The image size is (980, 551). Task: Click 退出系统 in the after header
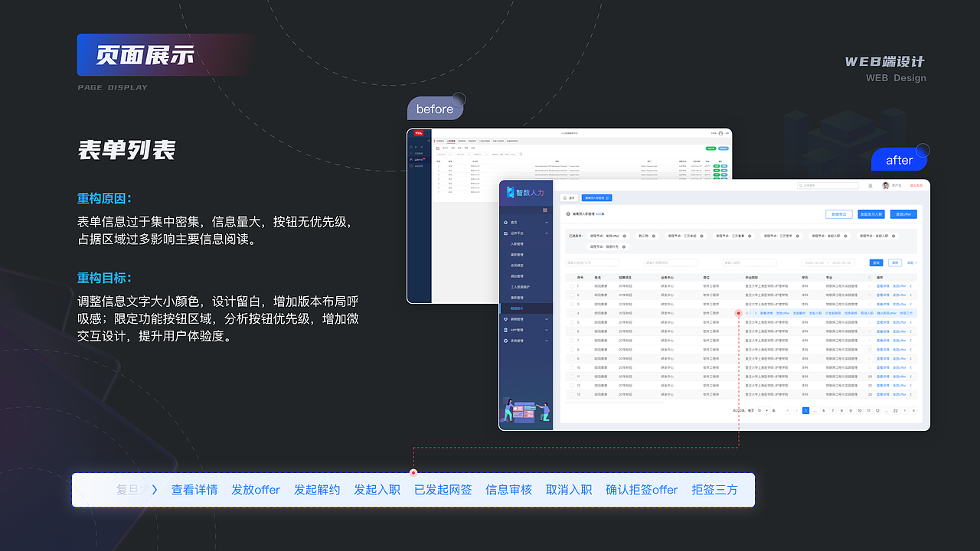click(x=916, y=185)
